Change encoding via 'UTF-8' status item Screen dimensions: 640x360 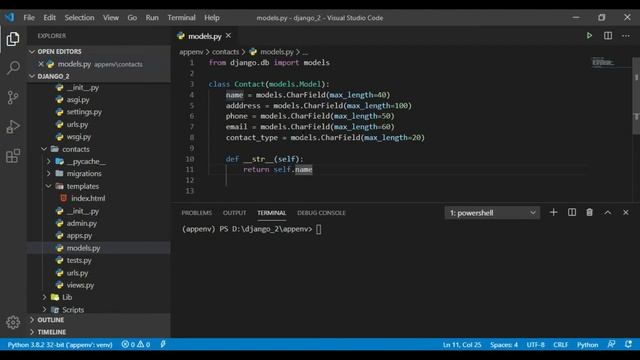536,345
